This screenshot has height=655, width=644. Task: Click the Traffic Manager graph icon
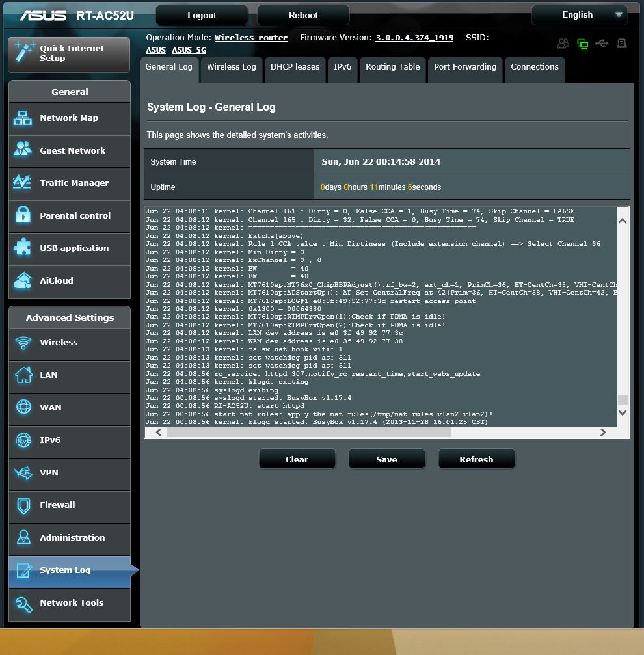click(x=22, y=182)
